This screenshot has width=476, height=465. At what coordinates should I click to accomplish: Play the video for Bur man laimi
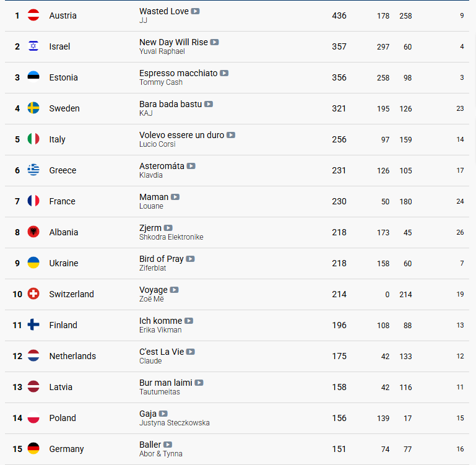tap(199, 383)
